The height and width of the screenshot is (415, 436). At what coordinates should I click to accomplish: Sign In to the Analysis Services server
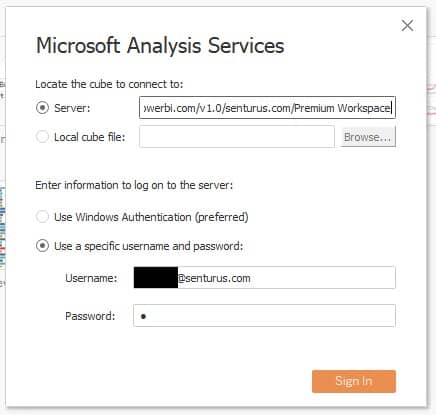(354, 381)
